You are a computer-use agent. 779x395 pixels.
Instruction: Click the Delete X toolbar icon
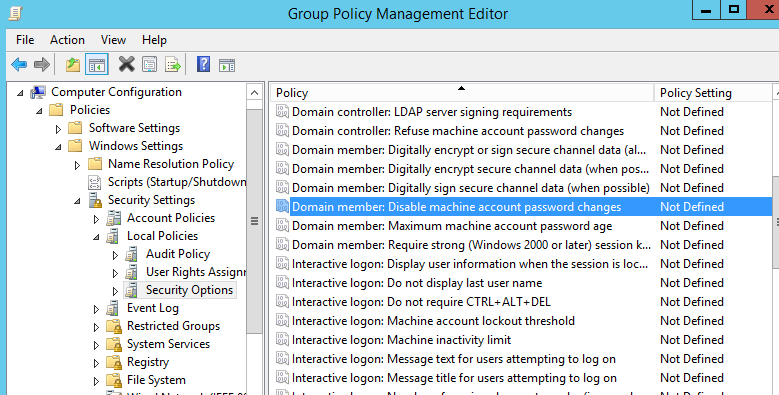click(127, 64)
